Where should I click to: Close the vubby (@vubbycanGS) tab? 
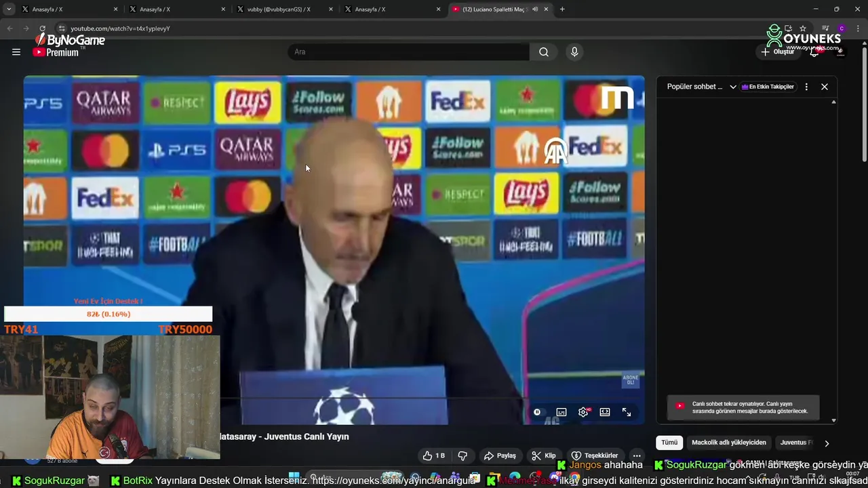(330, 9)
